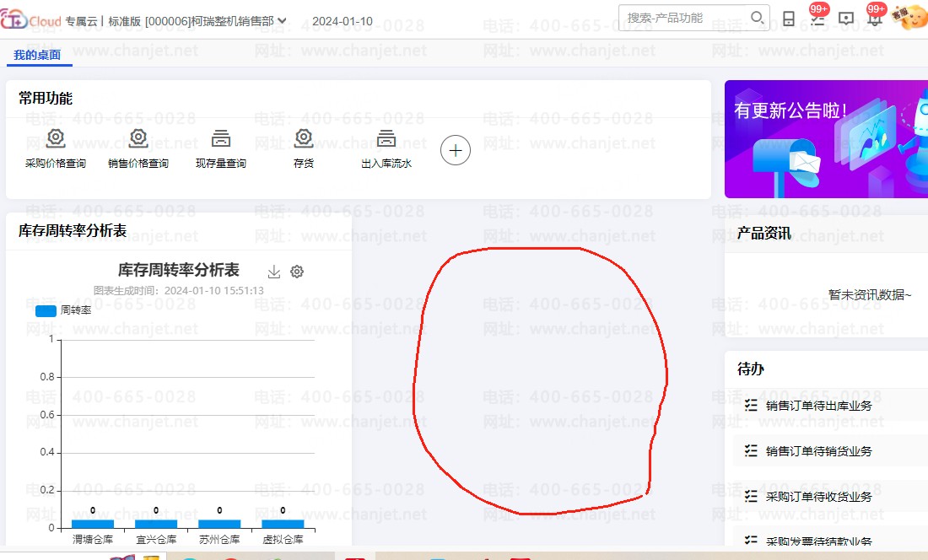This screenshot has height=560, width=928.
Task: Open chart settings gear for 库存周转率分析表
Action: (x=297, y=272)
